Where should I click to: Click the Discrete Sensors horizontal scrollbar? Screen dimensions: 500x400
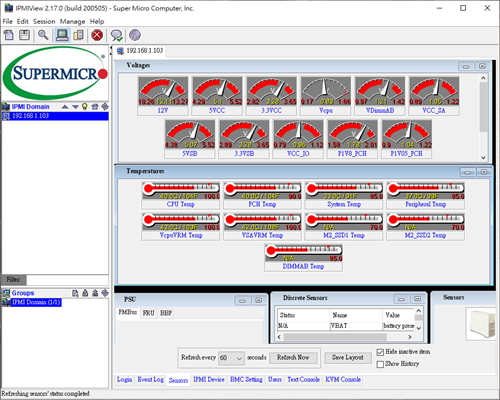point(345,337)
